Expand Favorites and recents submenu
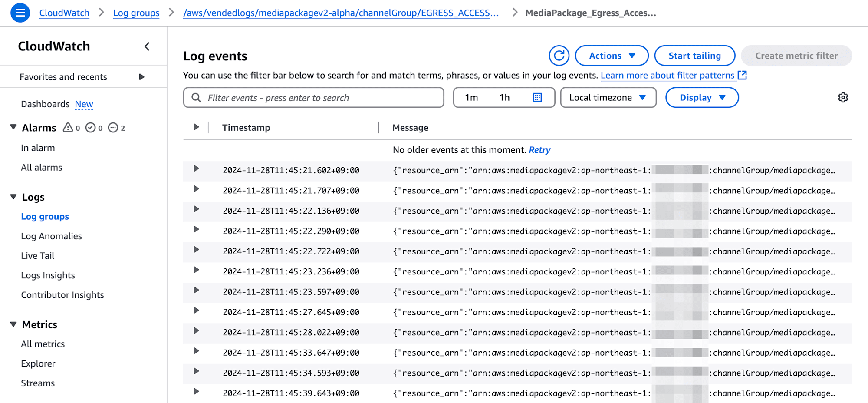The height and width of the screenshot is (403, 868). 141,77
